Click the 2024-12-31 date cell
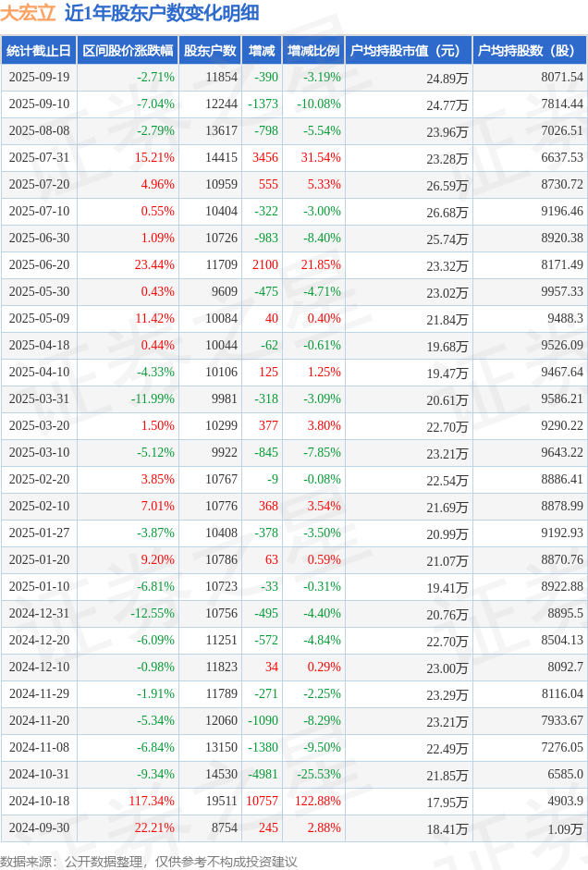The height and width of the screenshot is (870, 588). (x=40, y=613)
